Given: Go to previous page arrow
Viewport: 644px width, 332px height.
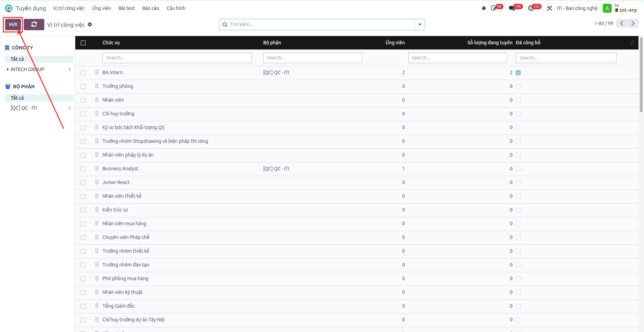Looking at the screenshot, I should tap(622, 23).
